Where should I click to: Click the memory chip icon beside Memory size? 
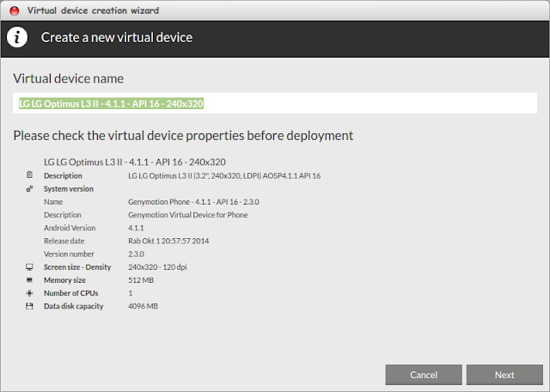point(29,280)
